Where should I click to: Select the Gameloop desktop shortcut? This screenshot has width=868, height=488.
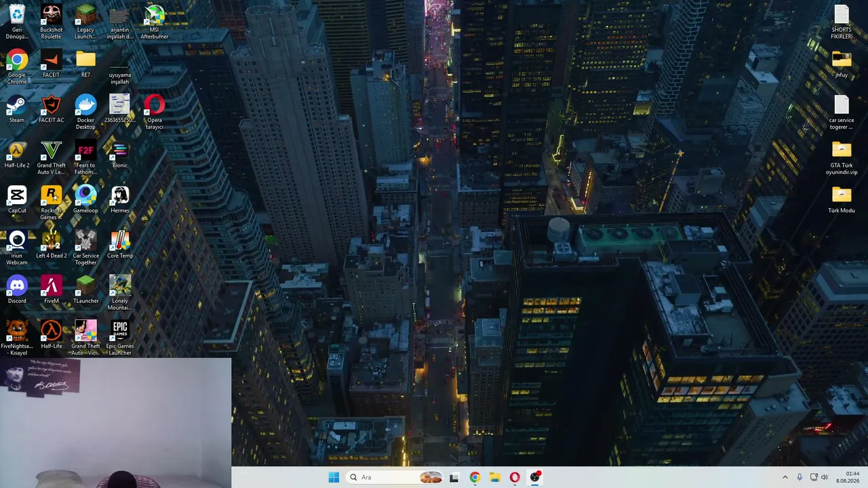85,200
